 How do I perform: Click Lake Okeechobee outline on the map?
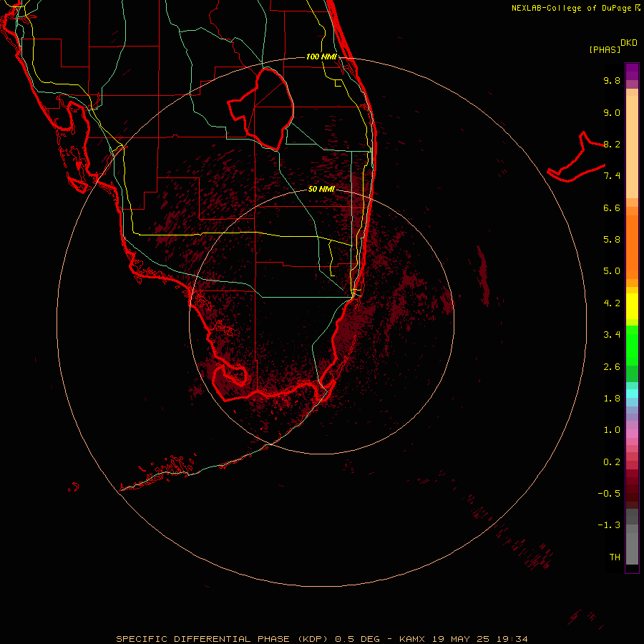(261, 109)
